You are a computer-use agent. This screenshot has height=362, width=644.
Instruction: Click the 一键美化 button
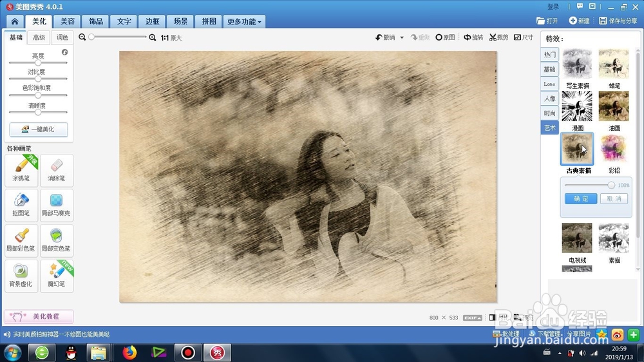point(39,129)
